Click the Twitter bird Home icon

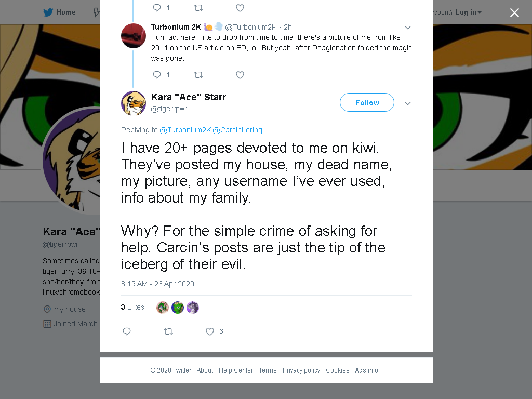(x=48, y=12)
